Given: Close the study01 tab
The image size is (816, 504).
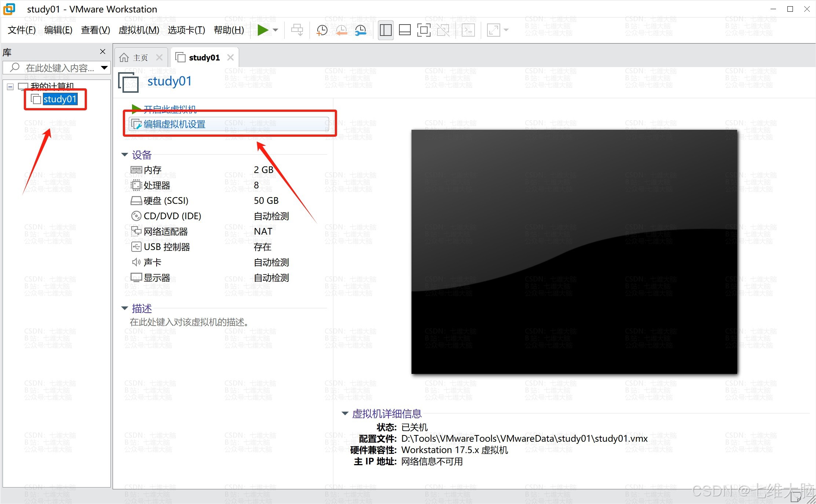Looking at the screenshot, I should [230, 58].
